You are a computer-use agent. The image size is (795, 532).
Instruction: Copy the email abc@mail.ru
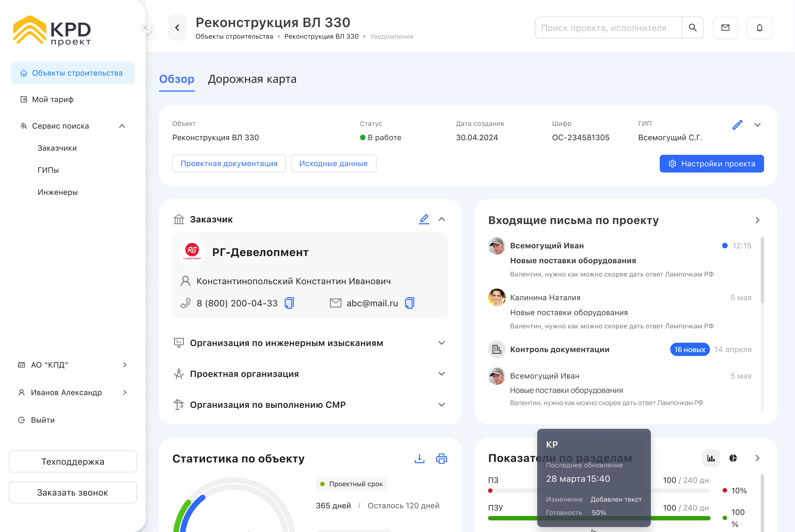(410, 303)
